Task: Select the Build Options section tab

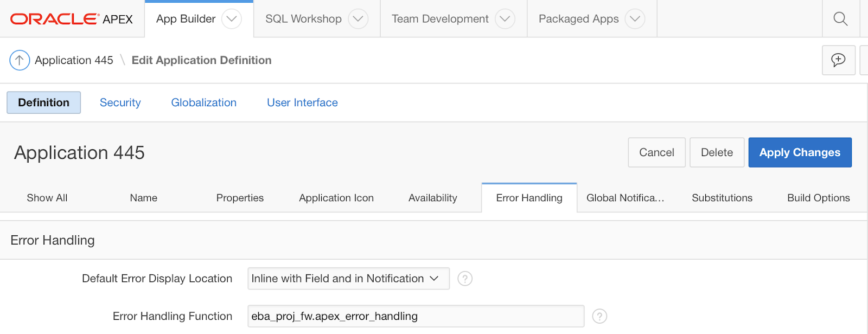Action: 819,198
